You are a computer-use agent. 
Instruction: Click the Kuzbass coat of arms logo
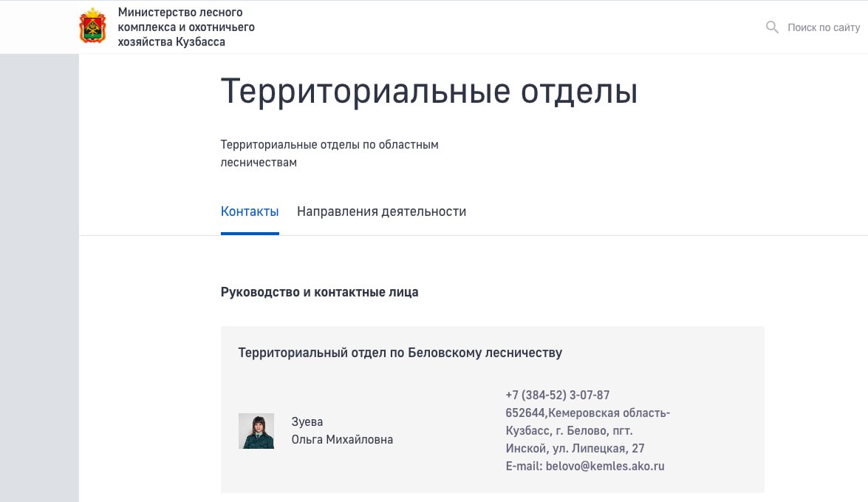click(93, 27)
